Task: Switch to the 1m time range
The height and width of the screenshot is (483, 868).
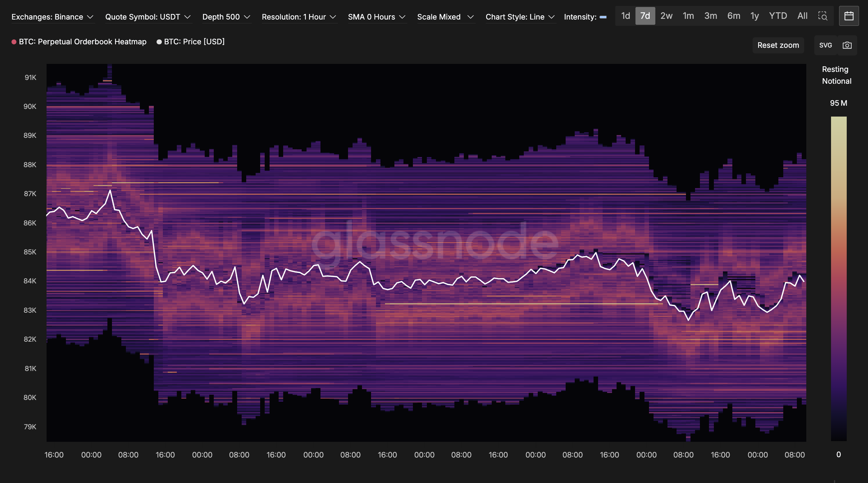Action: (688, 16)
